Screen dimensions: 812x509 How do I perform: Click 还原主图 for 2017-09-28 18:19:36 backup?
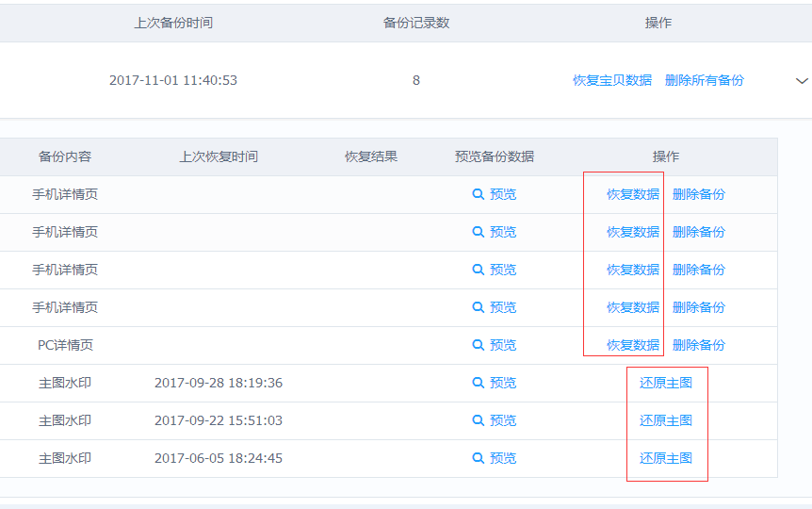[666, 383]
